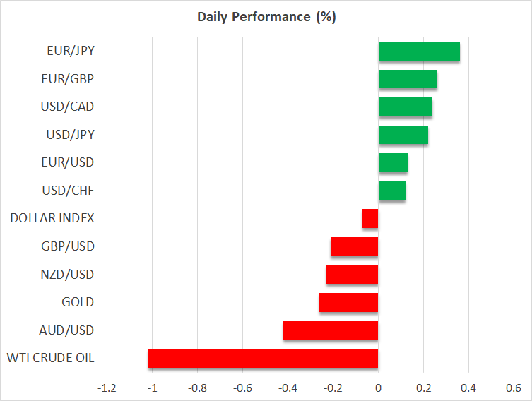Click the -1.2 axis tick label
The image size is (532, 401).
tap(107, 388)
